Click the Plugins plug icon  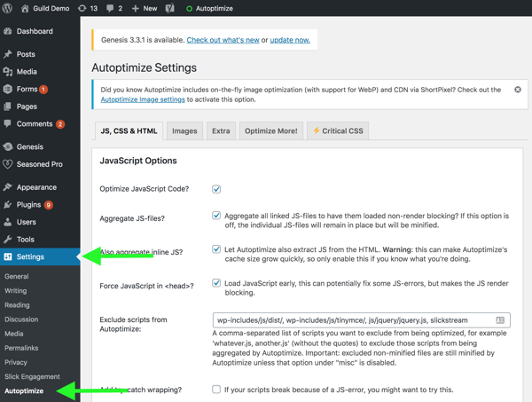tap(8, 205)
